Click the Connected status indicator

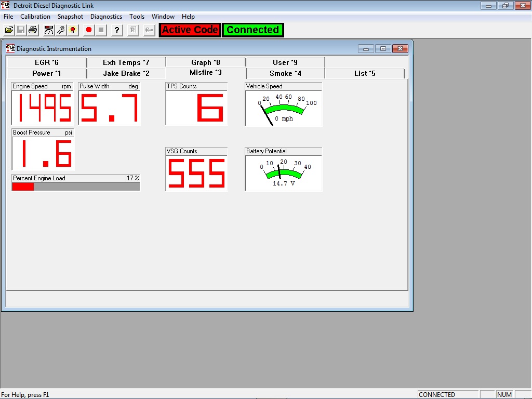click(x=252, y=30)
